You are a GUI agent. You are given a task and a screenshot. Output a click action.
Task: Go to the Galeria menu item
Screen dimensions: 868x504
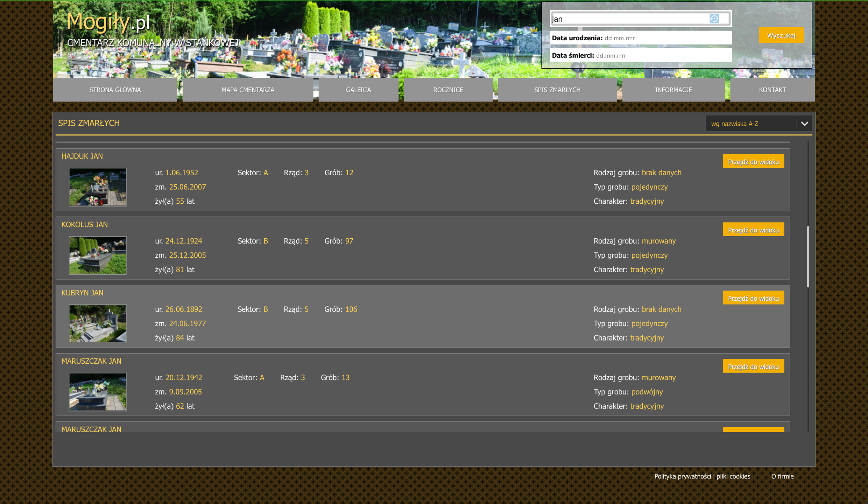point(358,90)
